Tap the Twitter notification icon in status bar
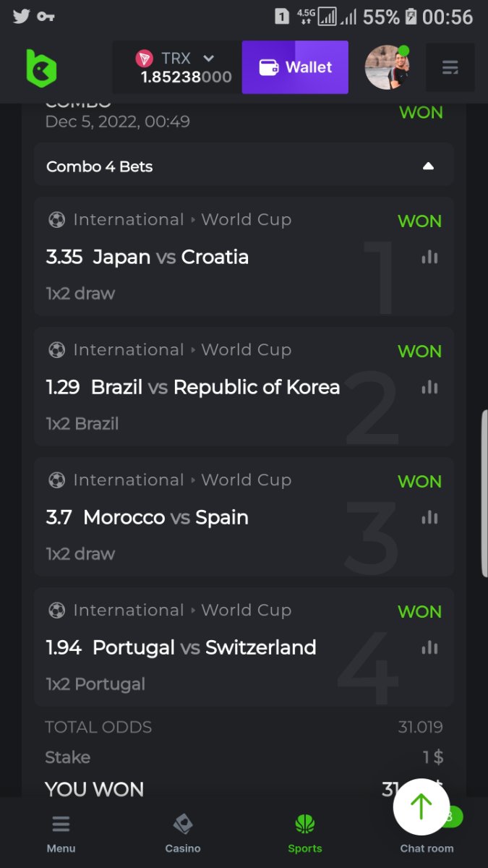 (x=21, y=16)
